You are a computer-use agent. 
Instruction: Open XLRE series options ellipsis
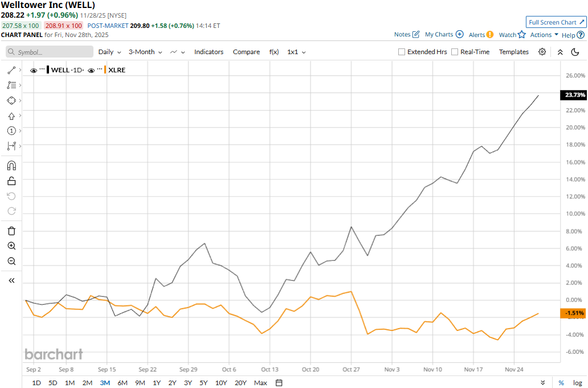(x=100, y=70)
